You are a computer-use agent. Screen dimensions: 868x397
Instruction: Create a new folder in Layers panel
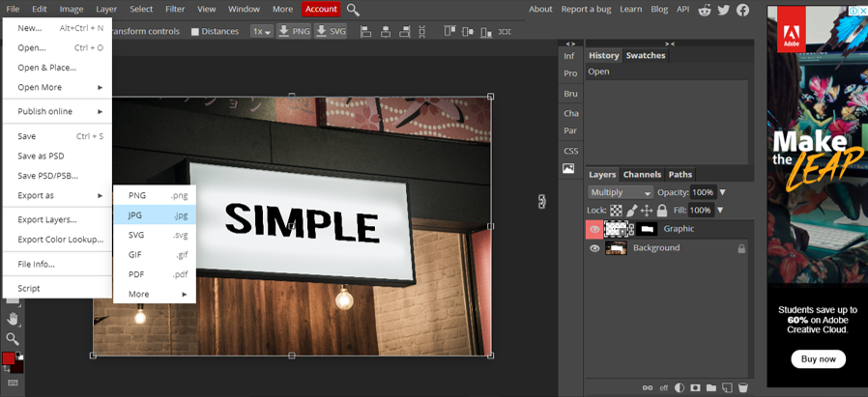click(x=711, y=387)
